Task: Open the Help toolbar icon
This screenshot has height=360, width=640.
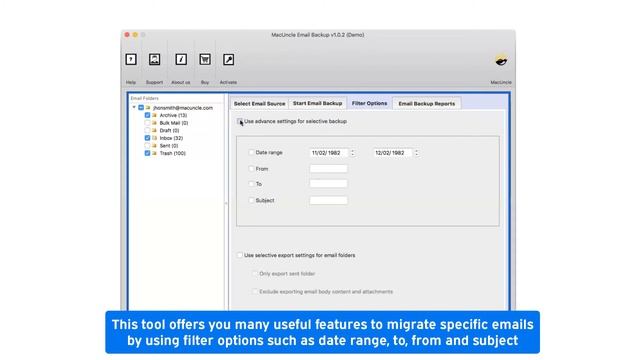Action: 131,60
